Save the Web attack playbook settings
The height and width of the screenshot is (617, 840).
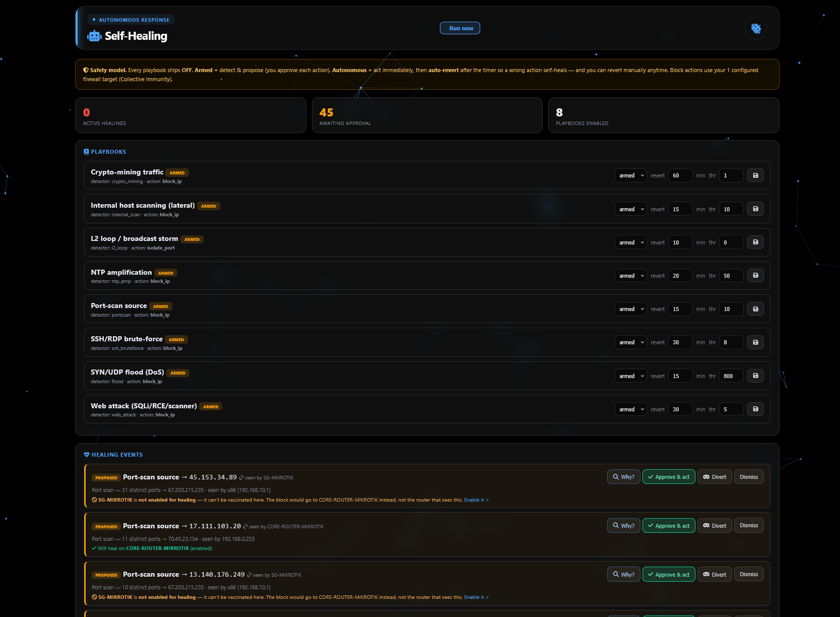point(755,409)
